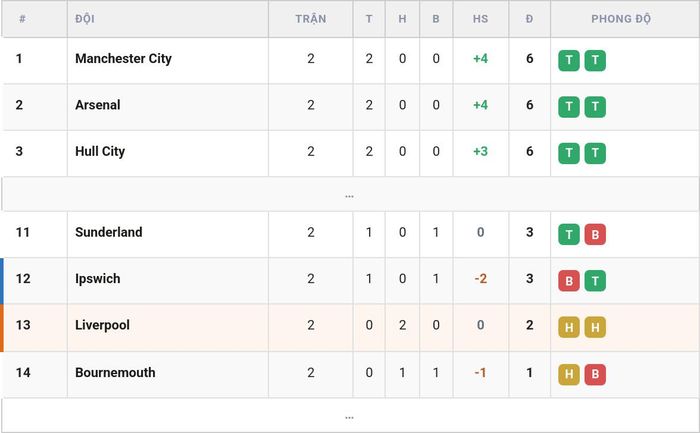Click Bournemouth's yellow H form badge
Screen dimensions: 700x433
[x=569, y=374]
